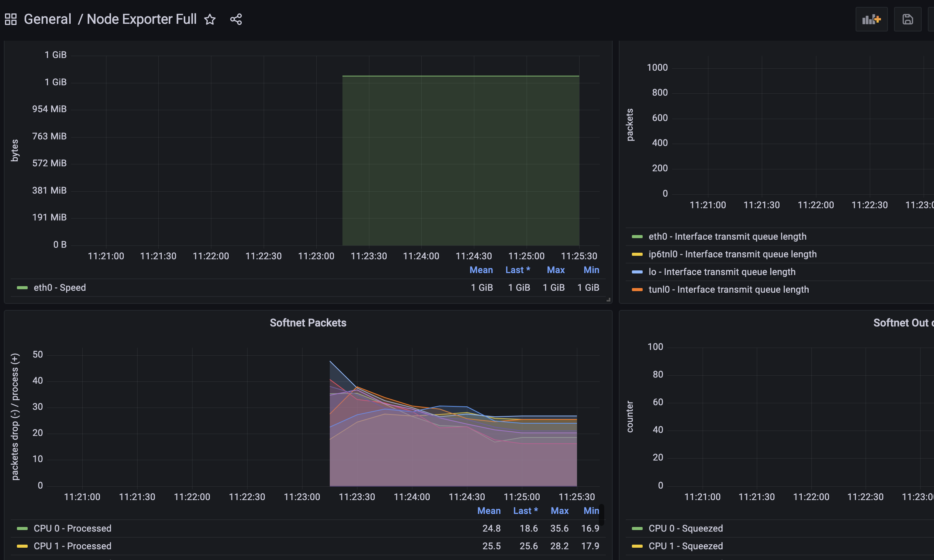Sort Speed legend by Mean column
The width and height of the screenshot is (934, 560).
481,270
